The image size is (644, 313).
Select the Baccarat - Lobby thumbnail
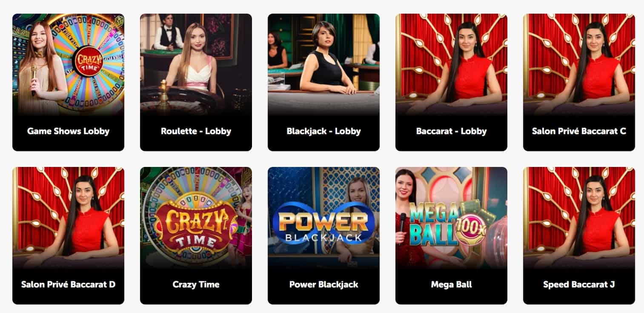coord(451,65)
